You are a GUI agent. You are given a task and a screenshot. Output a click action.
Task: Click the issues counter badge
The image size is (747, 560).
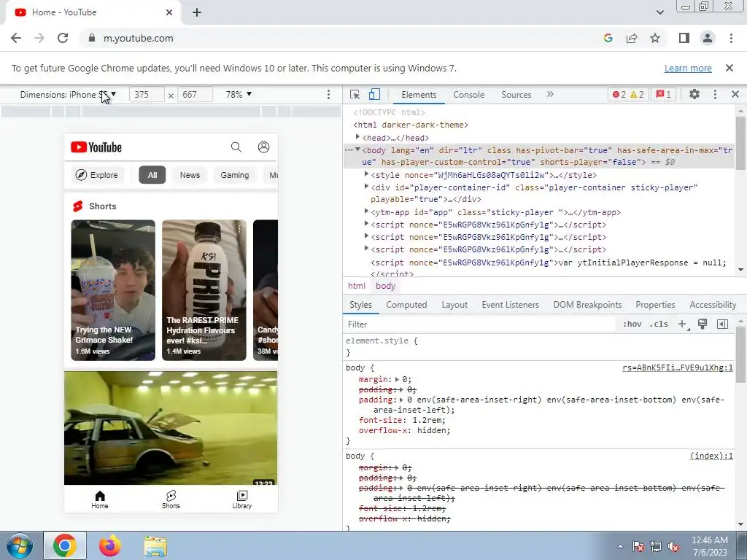[664, 94]
